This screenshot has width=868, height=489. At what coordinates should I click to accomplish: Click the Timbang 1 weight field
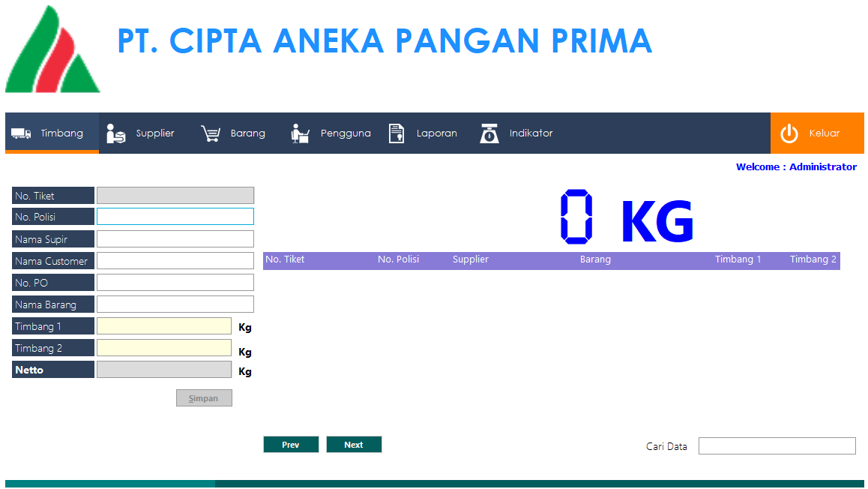tap(164, 326)
